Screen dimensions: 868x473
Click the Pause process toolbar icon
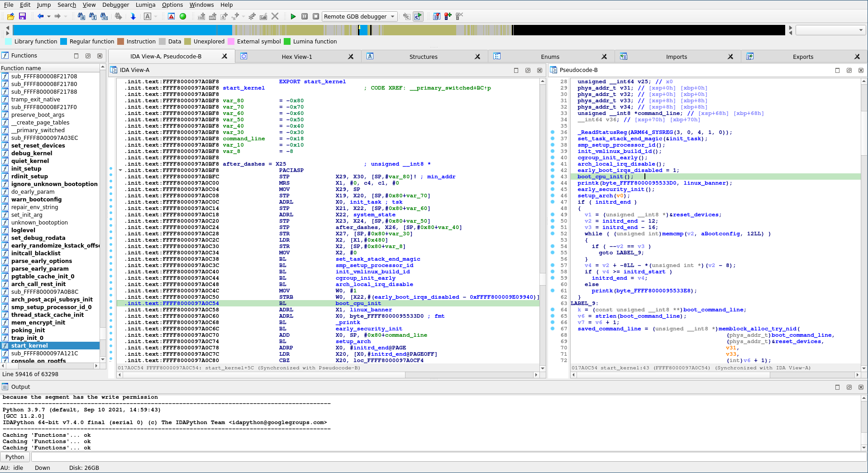305,16
